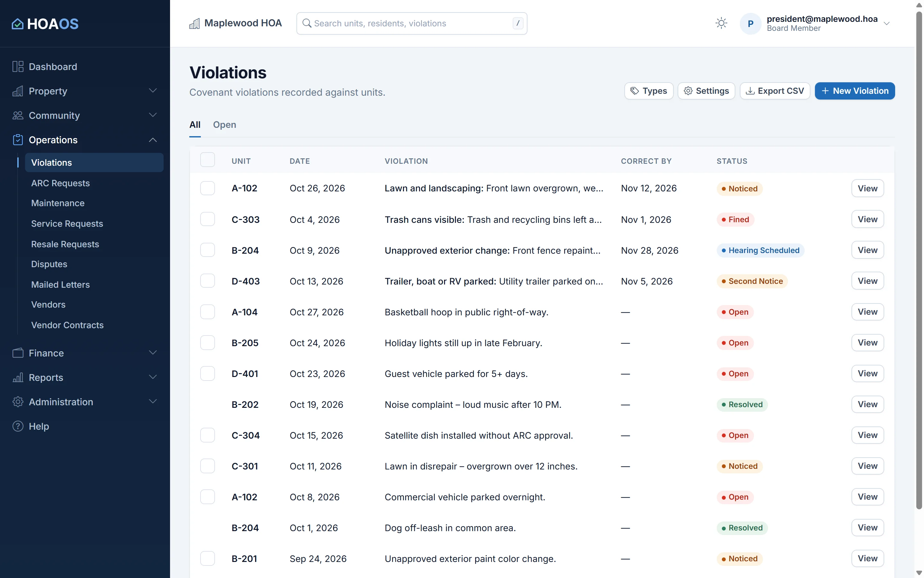Select the checkbox for unit D-403

coord(207,281)
